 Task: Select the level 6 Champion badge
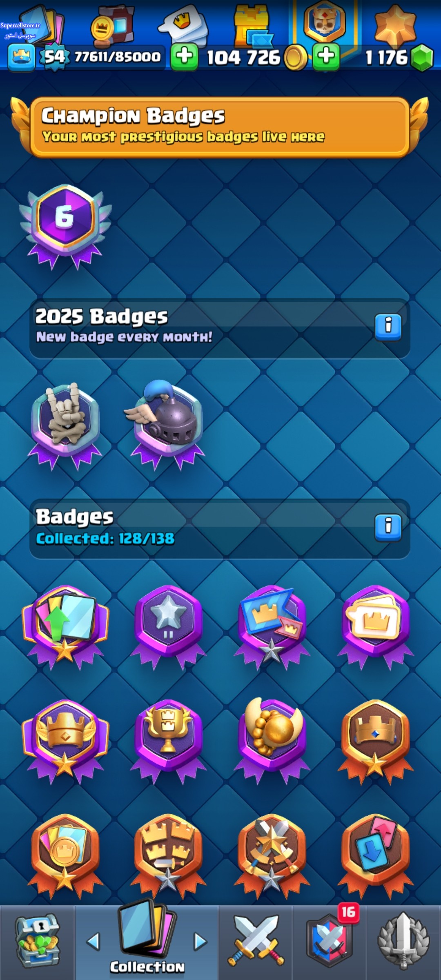(65, 226)
